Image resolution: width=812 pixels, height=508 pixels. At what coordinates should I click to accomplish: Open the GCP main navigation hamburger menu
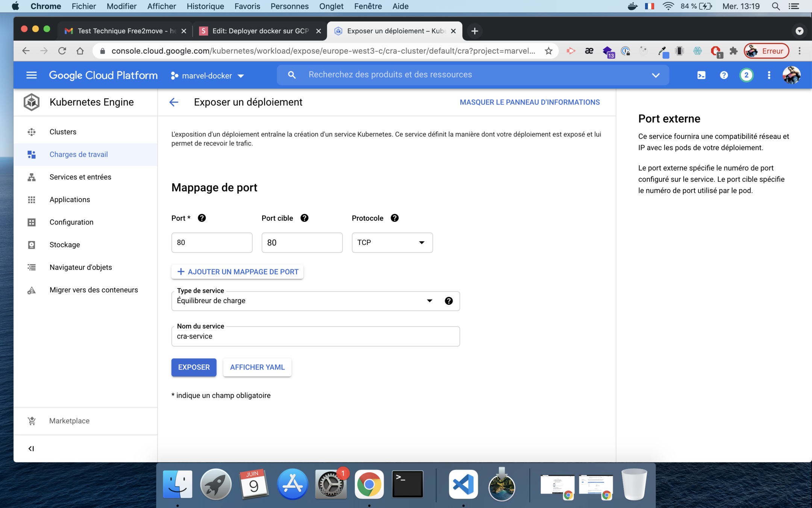[32, 75]
